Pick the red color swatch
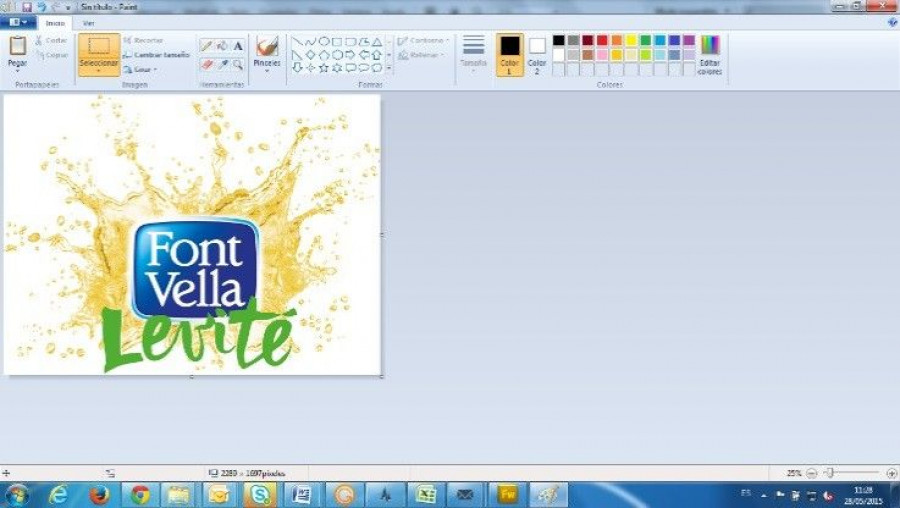 click(602, 40)
